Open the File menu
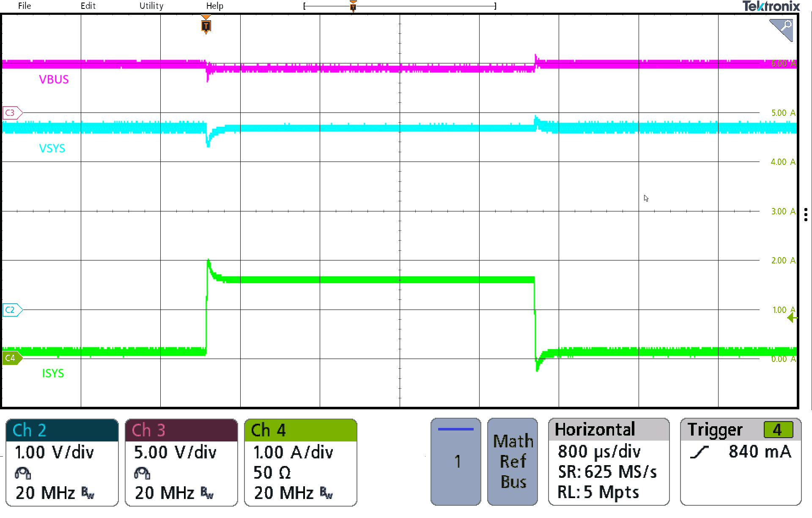Viewport: 812px width, 518px height. tap(24, 6)
